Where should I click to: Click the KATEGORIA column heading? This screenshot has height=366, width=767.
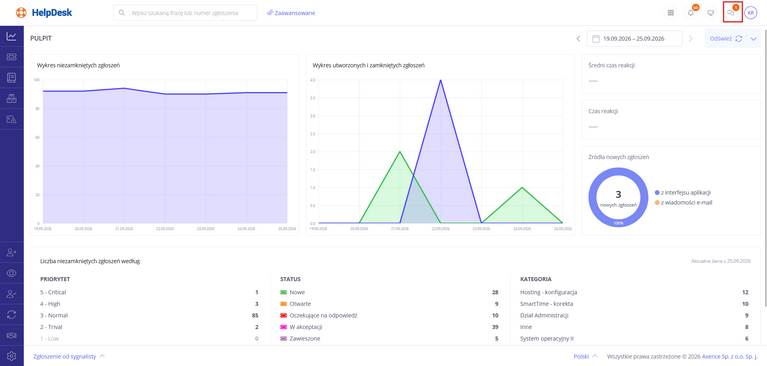[536, 279]
